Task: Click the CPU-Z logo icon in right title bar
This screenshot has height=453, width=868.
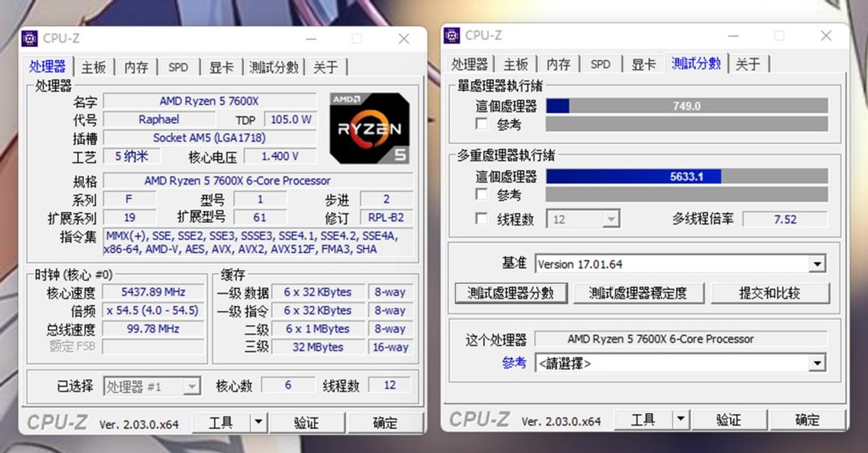Action: click(453, 35)
